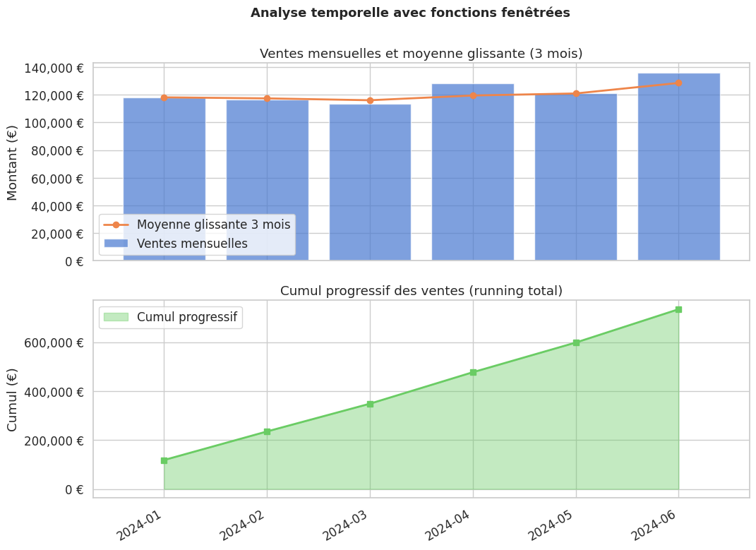The height and width of the screenshot is (550, 756).
Task: Click the blue legend swatch for Ventes mensuelles
Action: [x=116, y=244]
